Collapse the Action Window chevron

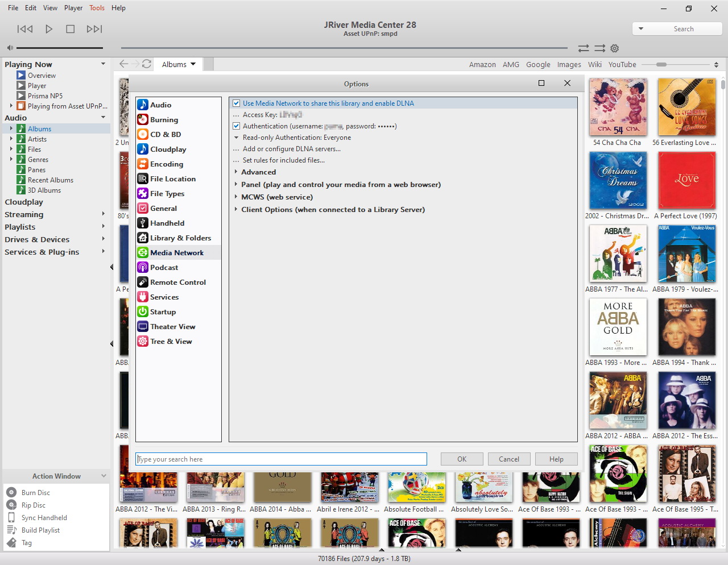pyautogui.click(x=104, y=476)
